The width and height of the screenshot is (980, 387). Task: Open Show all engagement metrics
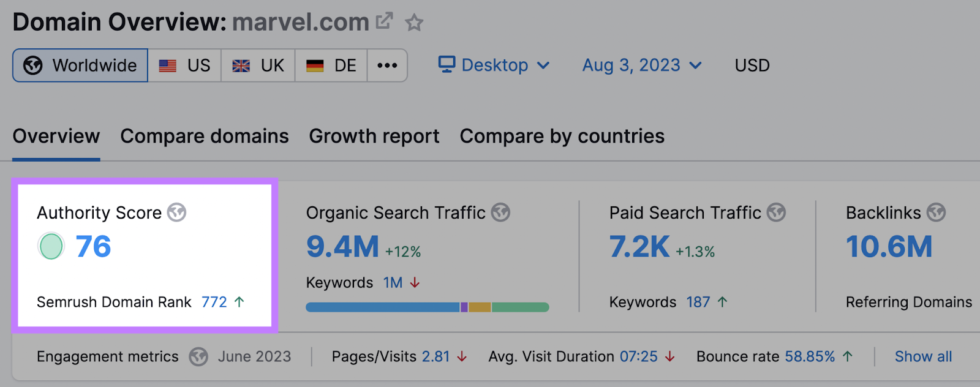924,356
